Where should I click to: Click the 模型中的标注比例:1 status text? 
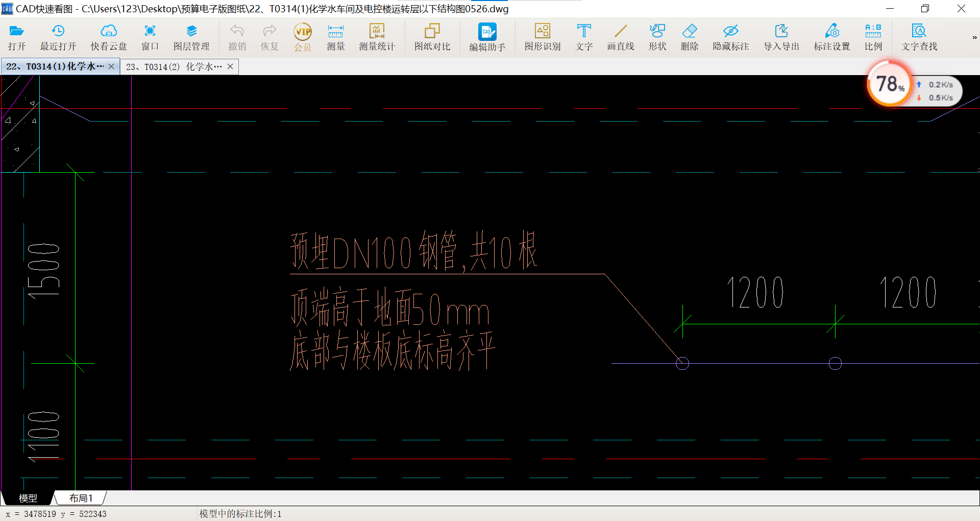point(240,514)
